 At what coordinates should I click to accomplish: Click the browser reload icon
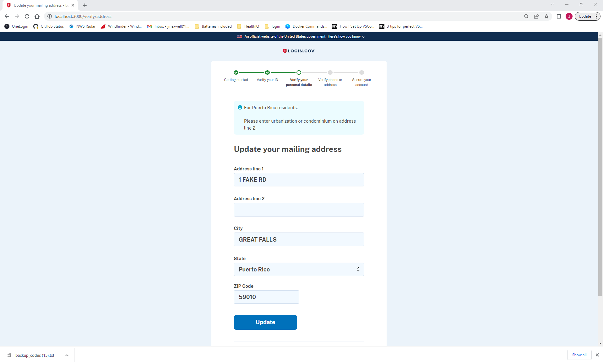point(27,16)
